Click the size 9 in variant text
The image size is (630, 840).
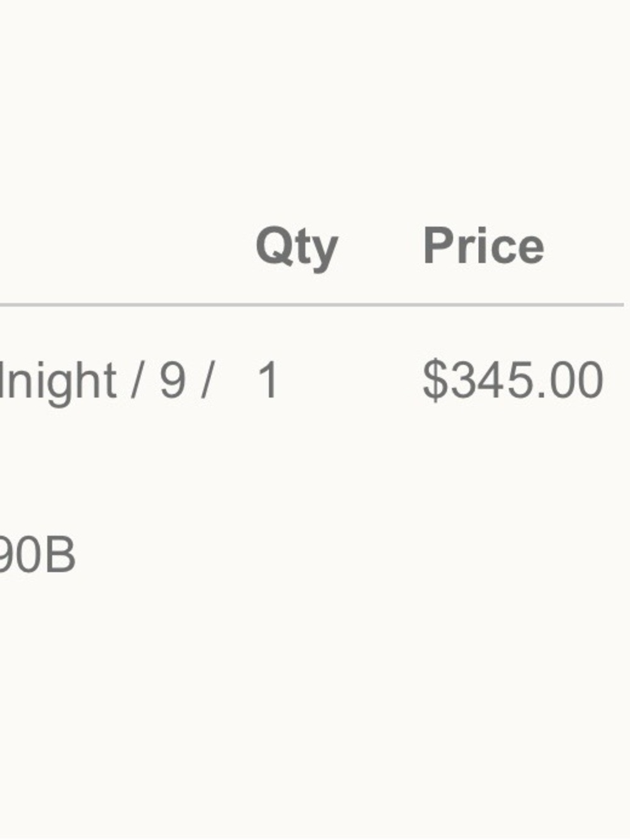pyautogui.click(x=173, y=380)
